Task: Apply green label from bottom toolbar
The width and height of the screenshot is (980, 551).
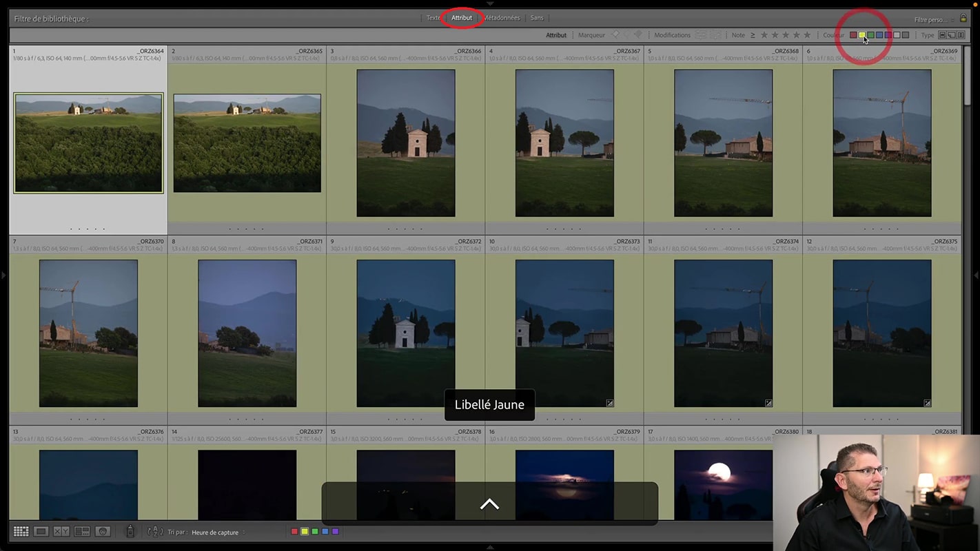Action: (x=315, y=532)
